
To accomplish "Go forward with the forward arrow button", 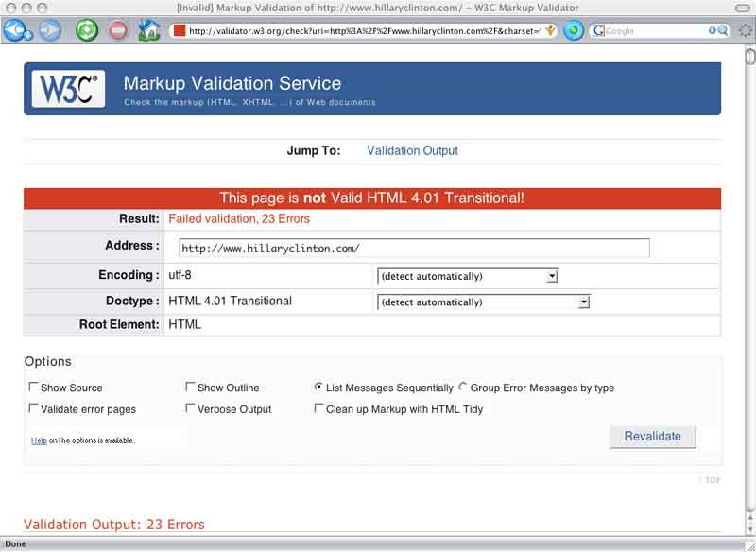I will point(50,31).
